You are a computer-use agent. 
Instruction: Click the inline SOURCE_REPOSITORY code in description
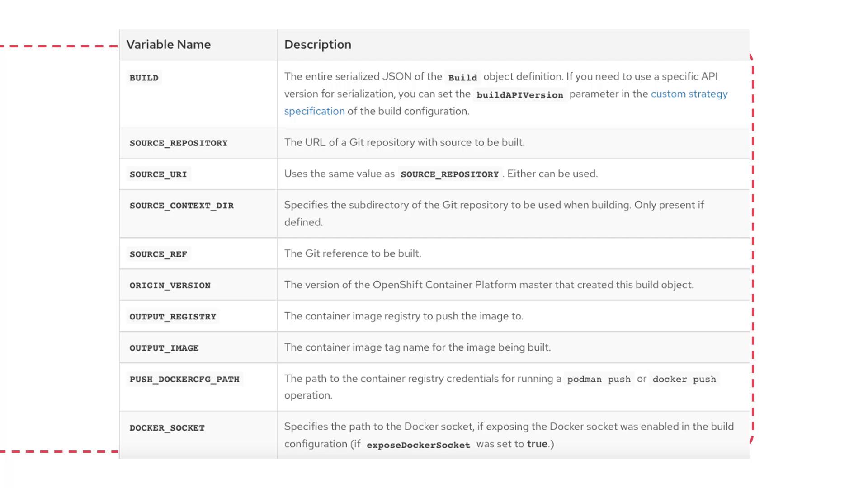[449, 174]
